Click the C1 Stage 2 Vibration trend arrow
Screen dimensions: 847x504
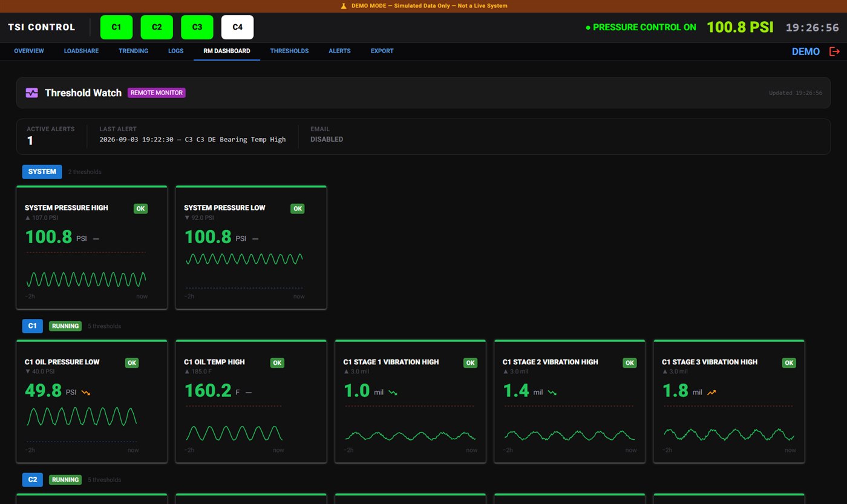pyautogui.click(x=552, y=393)
